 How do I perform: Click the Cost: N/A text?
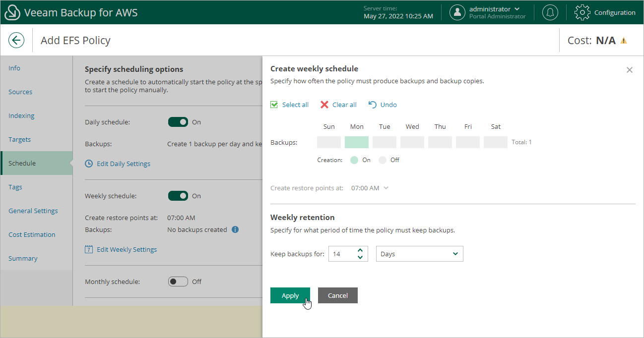click(591, 41)
